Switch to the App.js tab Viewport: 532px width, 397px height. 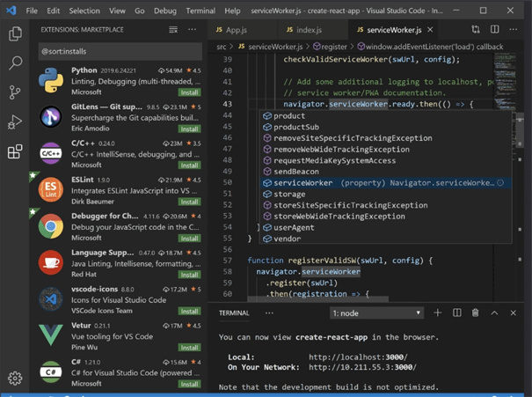click(x=242, y=30)
